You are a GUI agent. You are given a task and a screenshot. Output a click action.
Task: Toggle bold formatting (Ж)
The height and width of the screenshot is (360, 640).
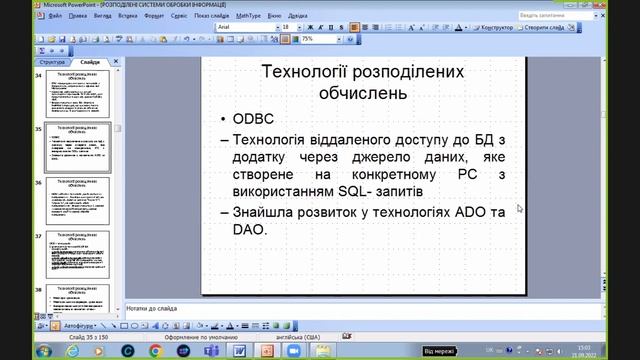pos(310,27)
